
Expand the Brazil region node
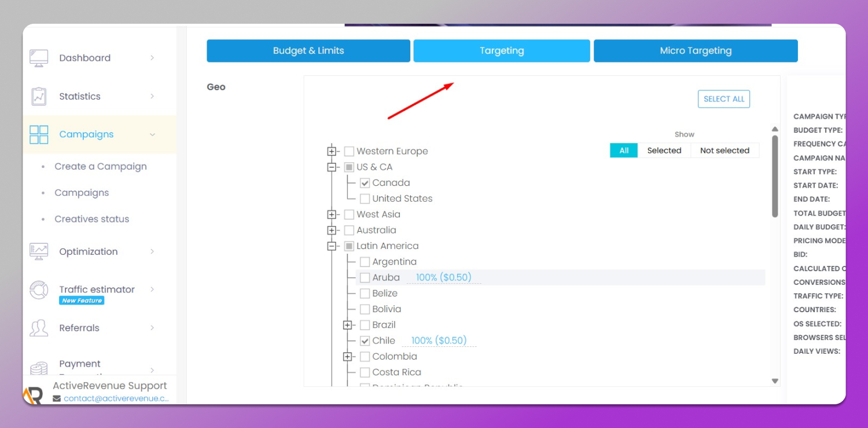pyautogui.click(x=348, y=325)
